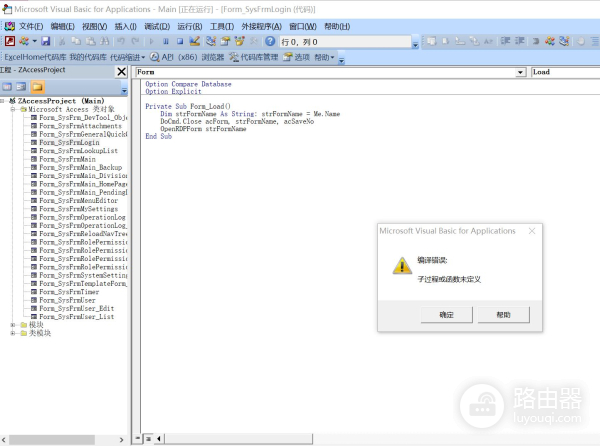
Task: Click the View Microsoft Access icon in toolbar
Action: coord(9,41)
